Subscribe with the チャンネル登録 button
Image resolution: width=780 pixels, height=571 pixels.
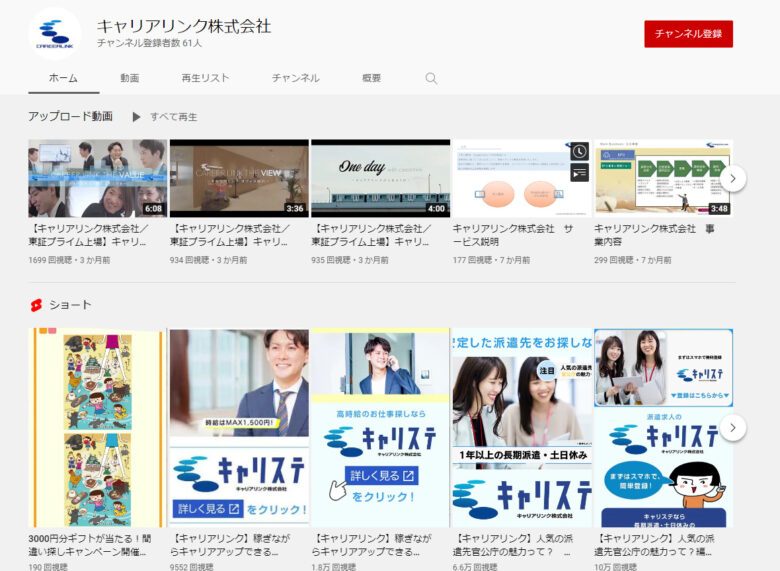pos(688,34)
